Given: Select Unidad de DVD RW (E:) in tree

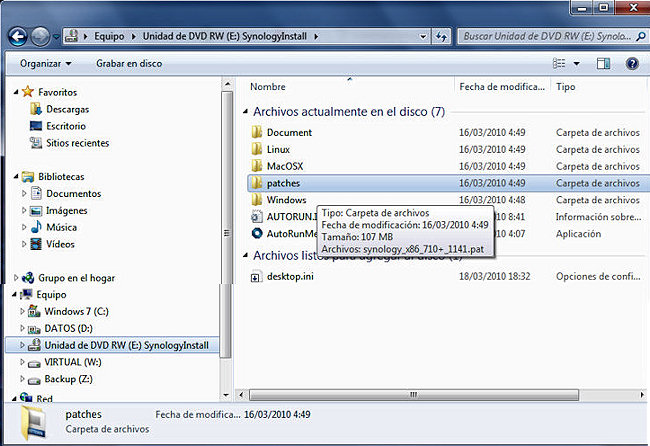Looking at the screenshot, I should (126, 345).
